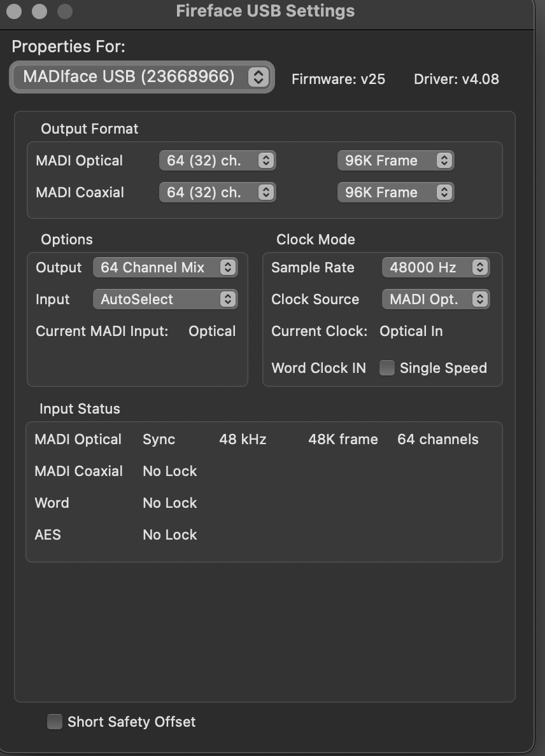Screen dimensions: 545x756
Task: Click the No Lock status for Word
Action: [x=170, y=503]
